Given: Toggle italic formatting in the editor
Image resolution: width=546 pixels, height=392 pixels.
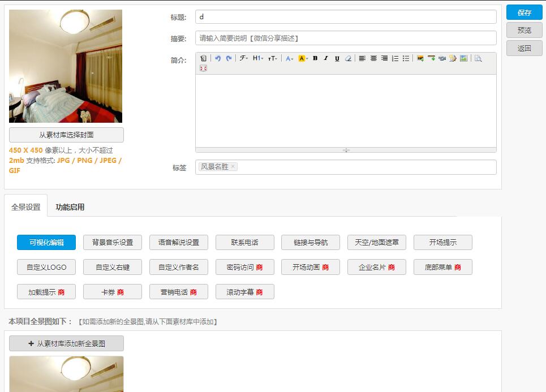Looking at the screenshot, I should pos(326,58).
